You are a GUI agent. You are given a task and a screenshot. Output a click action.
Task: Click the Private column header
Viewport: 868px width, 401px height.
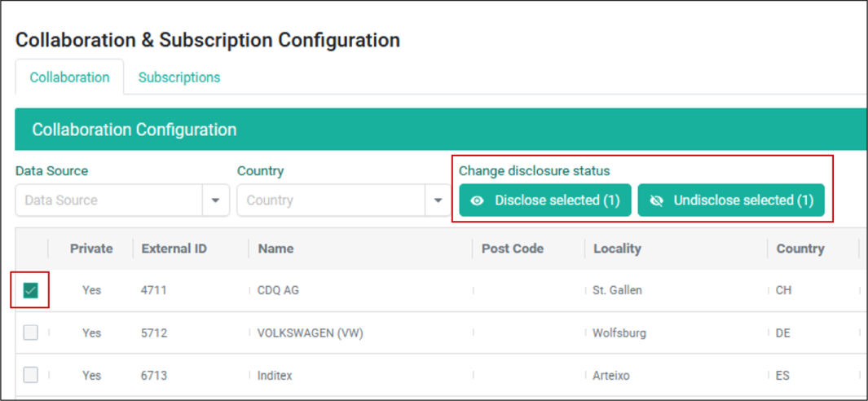pyautogui.click(x=91, y=249)
